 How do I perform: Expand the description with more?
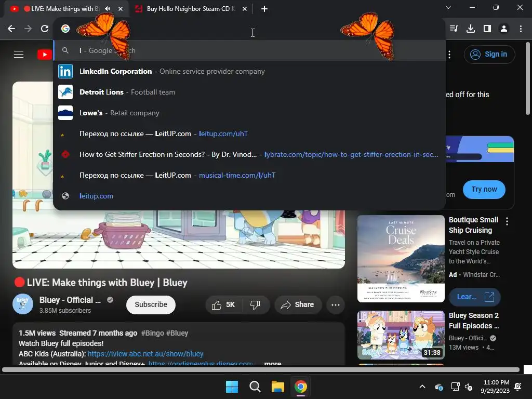(272, 363)
